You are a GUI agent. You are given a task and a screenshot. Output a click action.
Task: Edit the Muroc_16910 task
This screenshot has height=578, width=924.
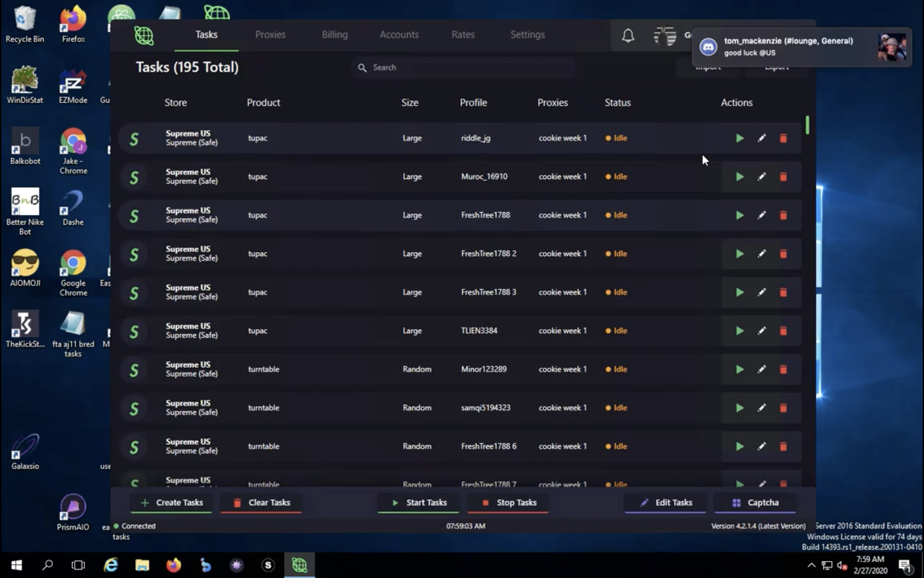(761, 177)
